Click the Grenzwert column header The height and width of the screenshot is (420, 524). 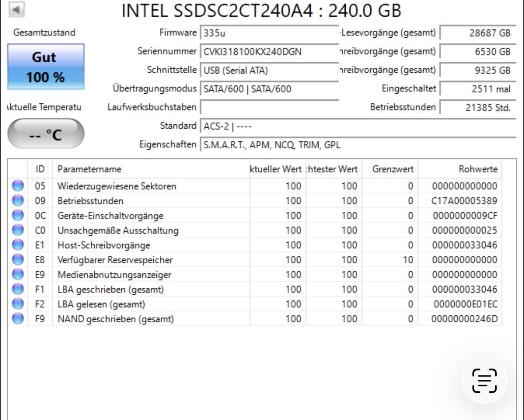coord(390,169)
